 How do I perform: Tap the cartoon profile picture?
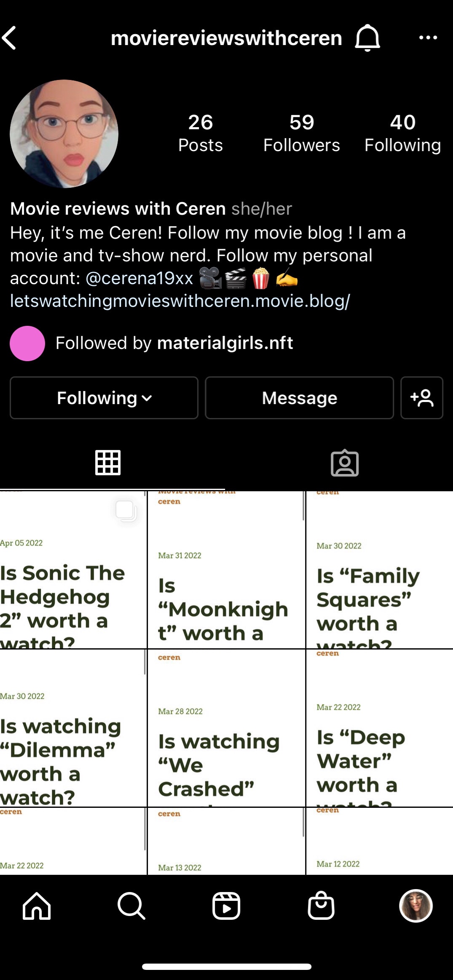pos(64,134)
